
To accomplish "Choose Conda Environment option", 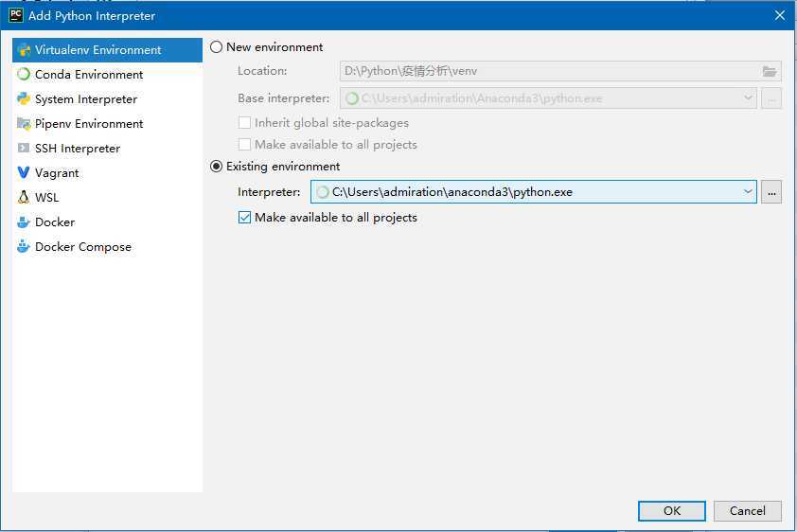I will point(107,75).
